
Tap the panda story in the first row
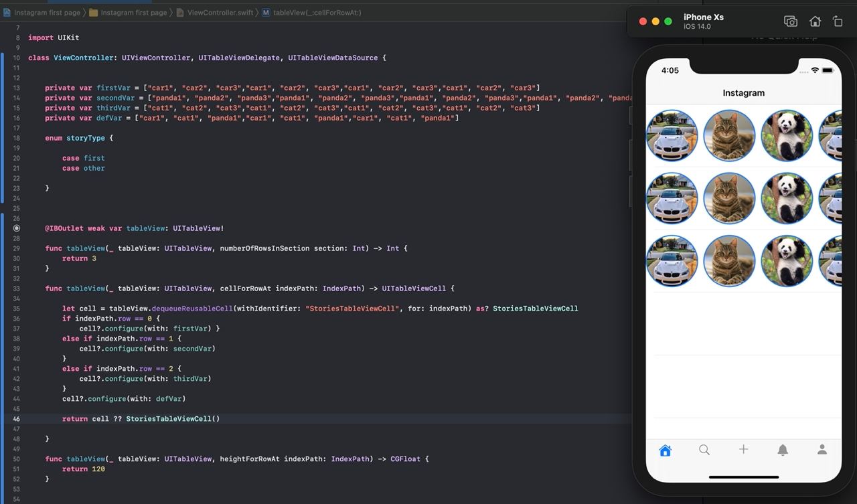(x=787, y=136)
